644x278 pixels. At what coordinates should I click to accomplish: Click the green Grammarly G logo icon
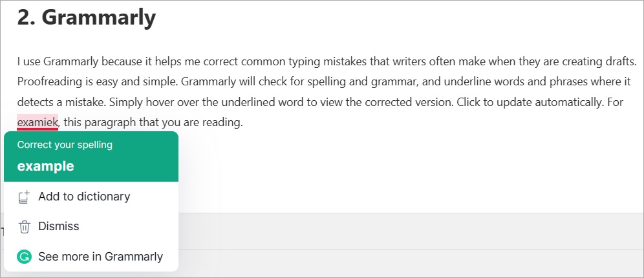24,257
